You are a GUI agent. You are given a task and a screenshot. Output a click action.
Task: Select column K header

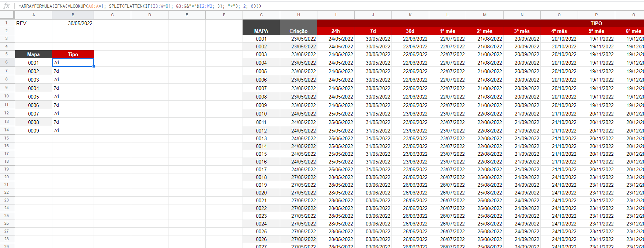(410, 15)
